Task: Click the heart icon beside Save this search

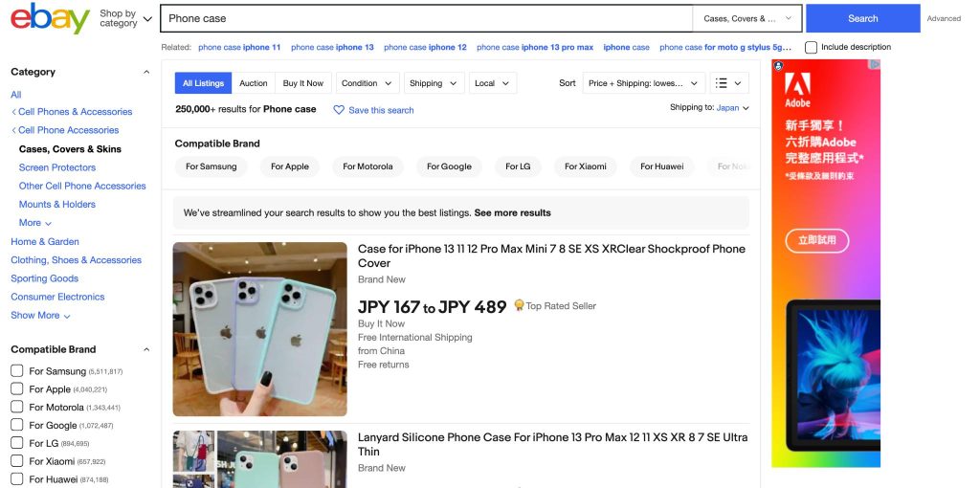Action: (339, 110)
